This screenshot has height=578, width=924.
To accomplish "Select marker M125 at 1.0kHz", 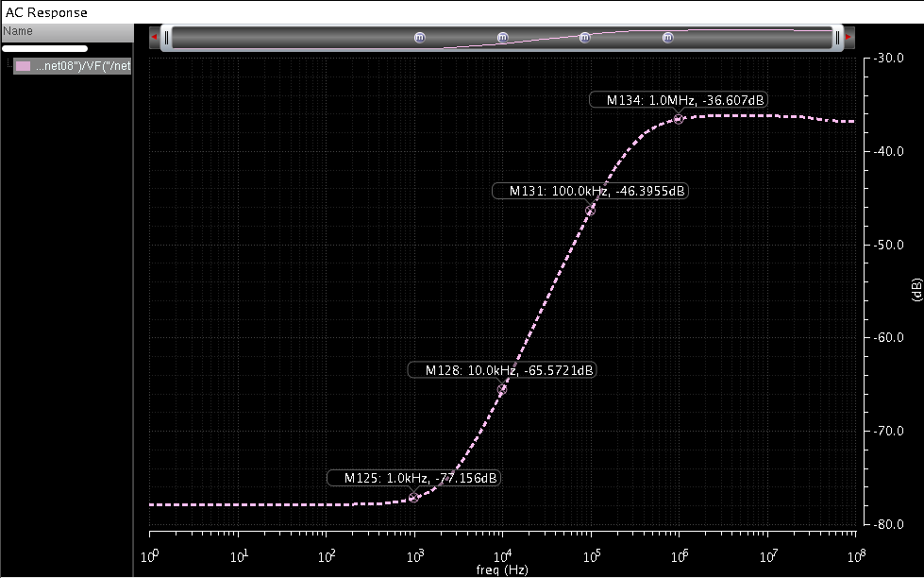I will click(413, 498).
